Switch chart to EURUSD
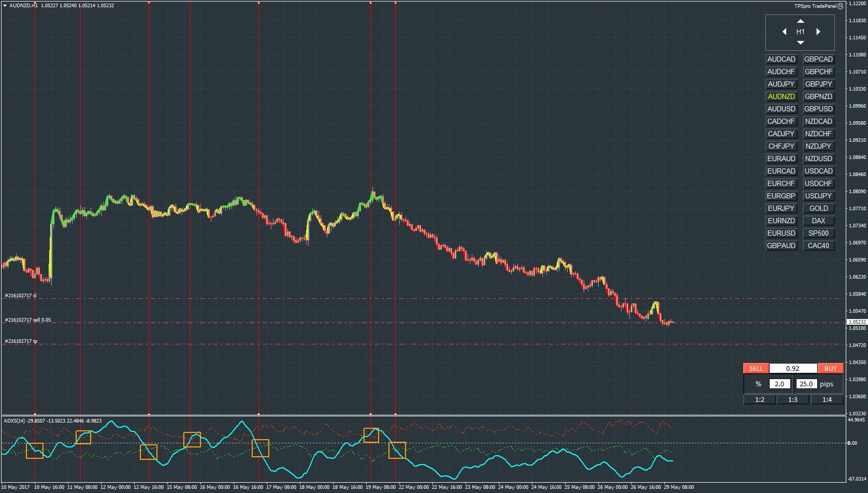This screenshot has width=868, height=493. click(x=781, y=233)
